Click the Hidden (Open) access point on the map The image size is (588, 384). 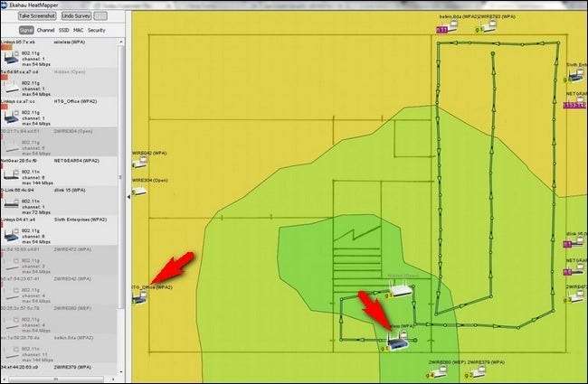tap(401, 290)
